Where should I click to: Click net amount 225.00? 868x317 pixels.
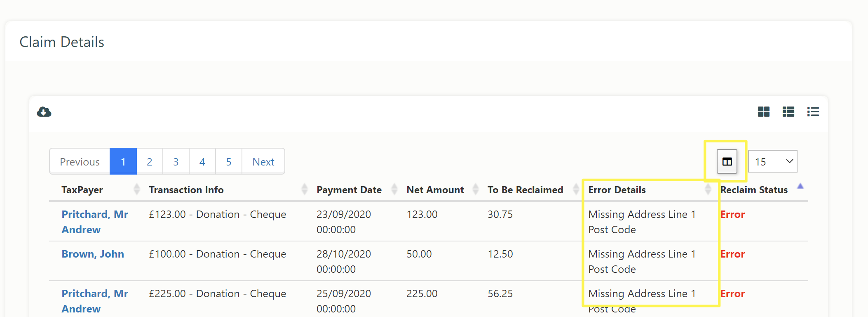pyautogui.click(x=422, y=293)
